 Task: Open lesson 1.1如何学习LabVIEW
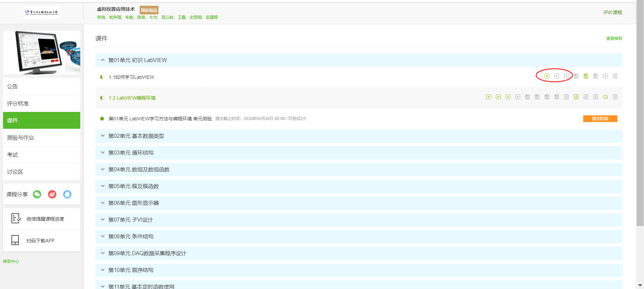131,77
